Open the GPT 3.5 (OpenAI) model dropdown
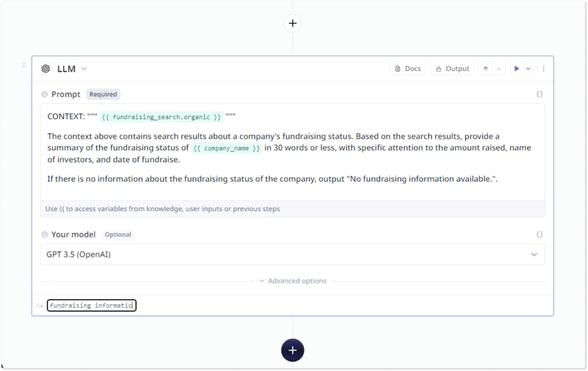Image resolution: width=588 pixels, height=371 pixels. [x=293, y=254]
